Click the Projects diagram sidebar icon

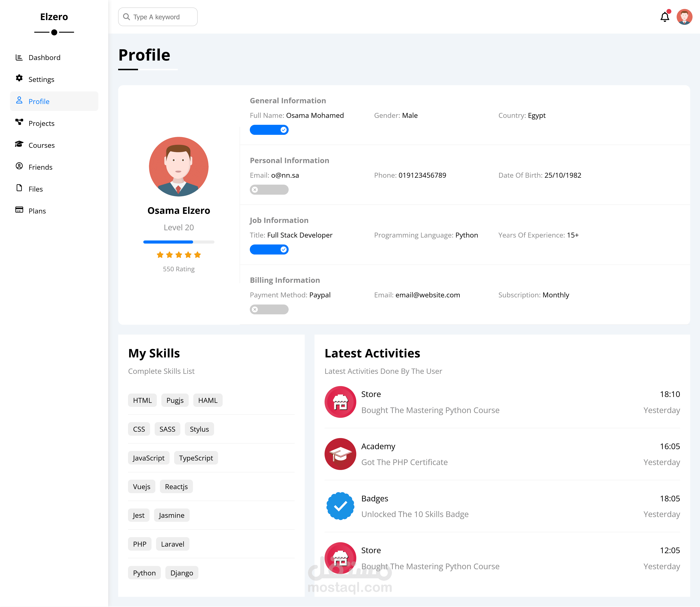[19, 122]
